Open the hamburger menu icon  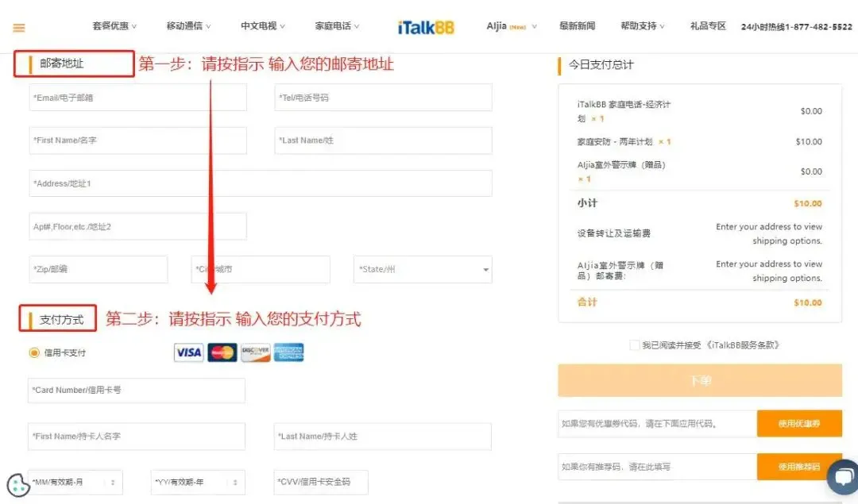(19, 28)
